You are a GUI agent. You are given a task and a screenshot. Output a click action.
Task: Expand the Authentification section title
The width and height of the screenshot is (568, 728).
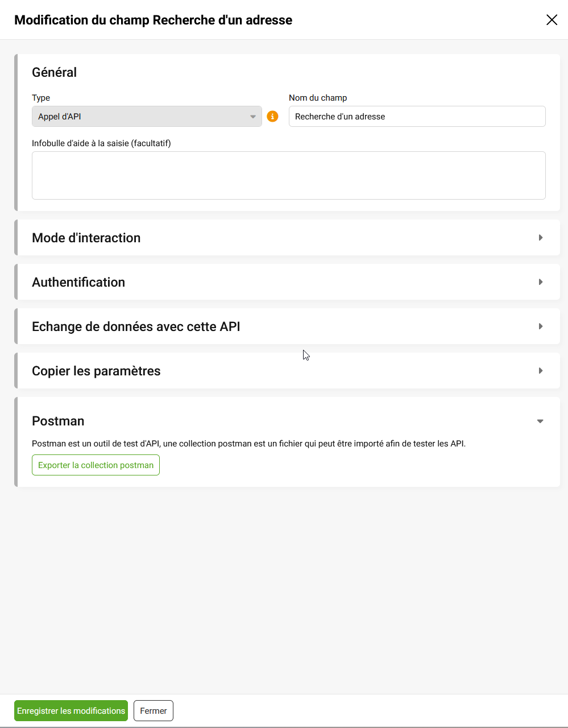pyautogui.click(x=78, y=282)
